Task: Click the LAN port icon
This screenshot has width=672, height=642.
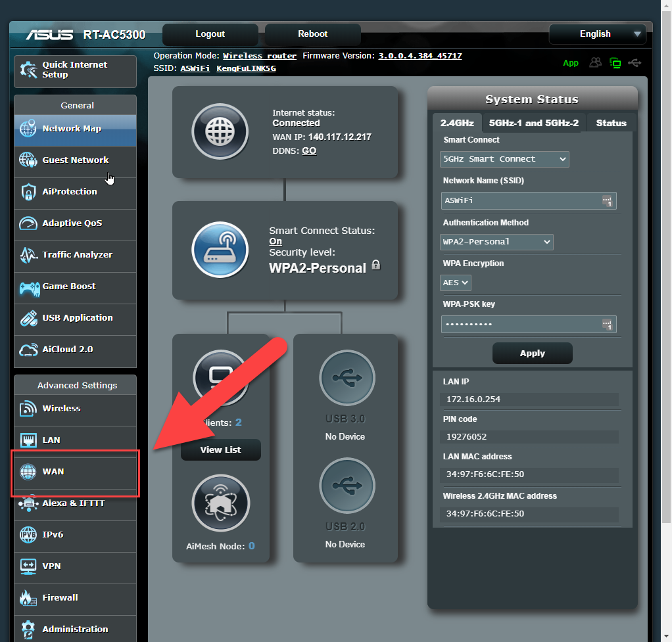Action: click(x=28, y=440)
